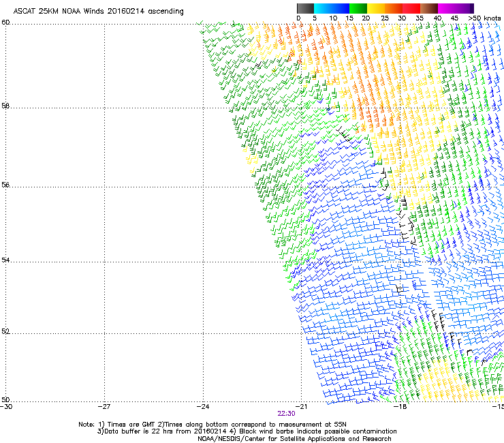The height and width of the screenshot is (443, 504).
Task: Click the '>50 knots' legend label
Action: [484, 18]
